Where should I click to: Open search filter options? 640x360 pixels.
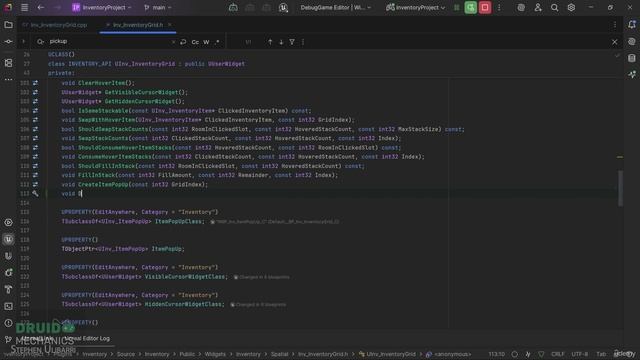pos(292,42)
